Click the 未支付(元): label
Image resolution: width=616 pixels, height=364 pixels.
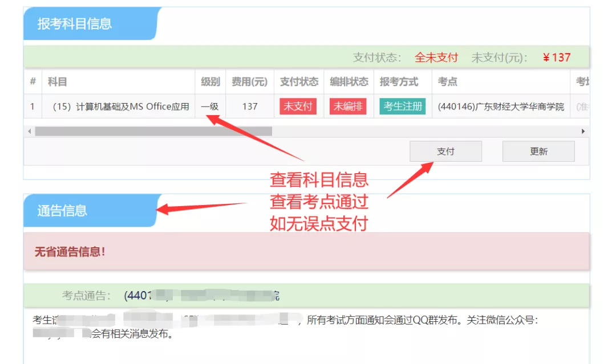tap(499, 58)
